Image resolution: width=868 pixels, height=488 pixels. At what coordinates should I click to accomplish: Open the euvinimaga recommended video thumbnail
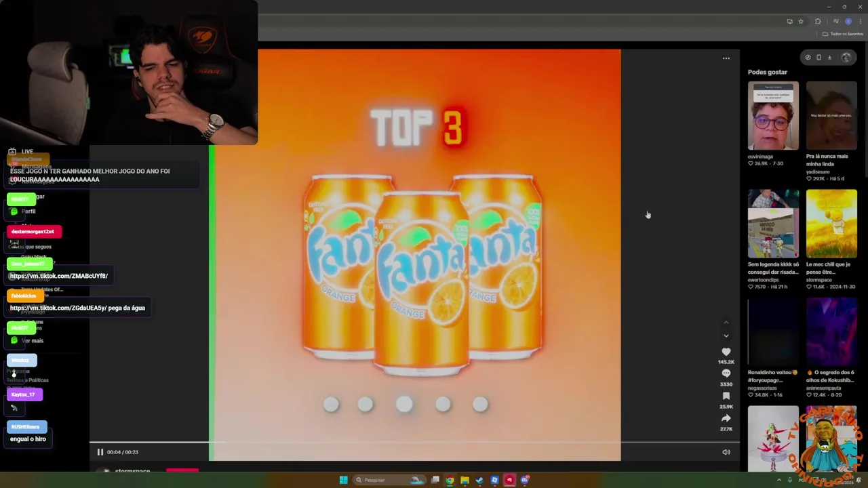(x=773, y=116)
